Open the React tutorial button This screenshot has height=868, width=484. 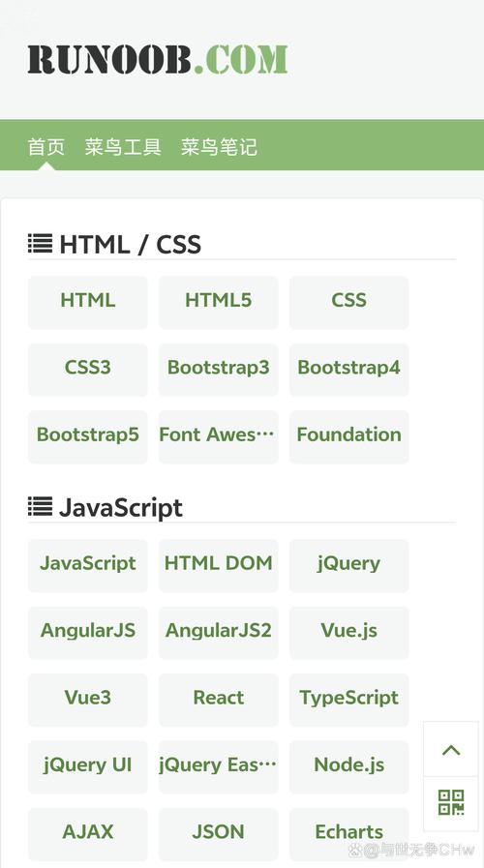tap(218, 700)
